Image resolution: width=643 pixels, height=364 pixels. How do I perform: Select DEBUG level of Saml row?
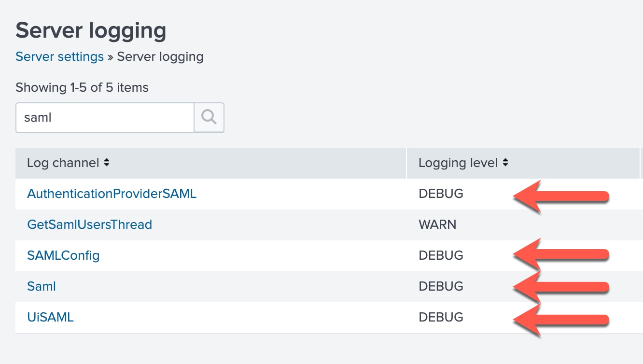[x=441, y=286]
